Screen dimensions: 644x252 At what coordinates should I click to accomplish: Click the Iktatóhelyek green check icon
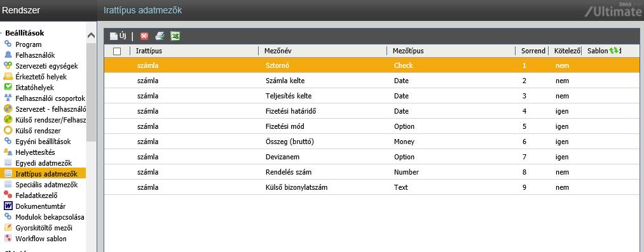pos(8,87)
